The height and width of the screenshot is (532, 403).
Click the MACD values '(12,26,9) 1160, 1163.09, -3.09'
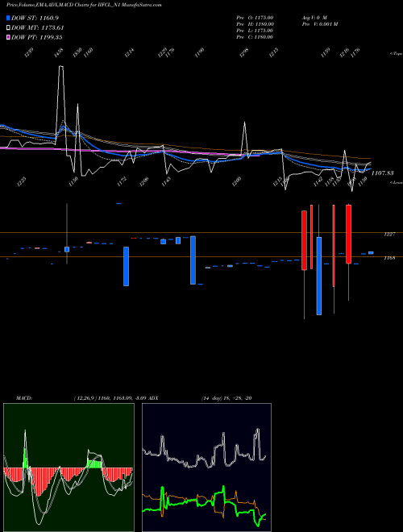point(110,398)
